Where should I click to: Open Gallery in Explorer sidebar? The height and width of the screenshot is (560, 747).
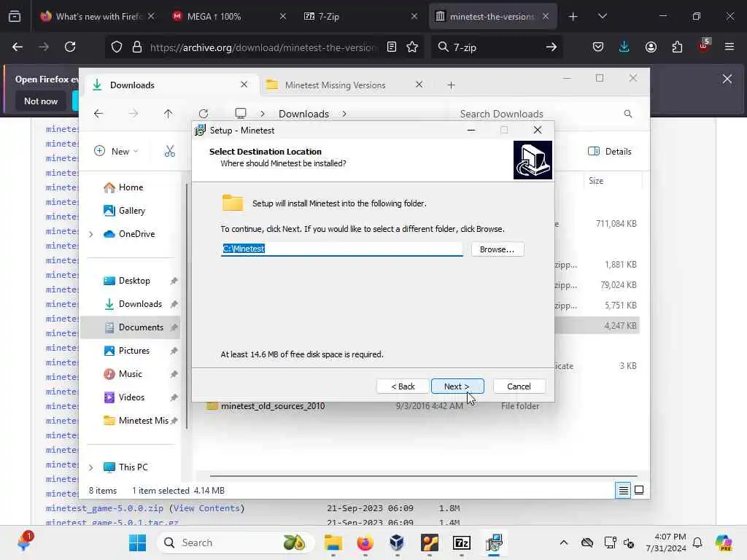coord(131,211)
